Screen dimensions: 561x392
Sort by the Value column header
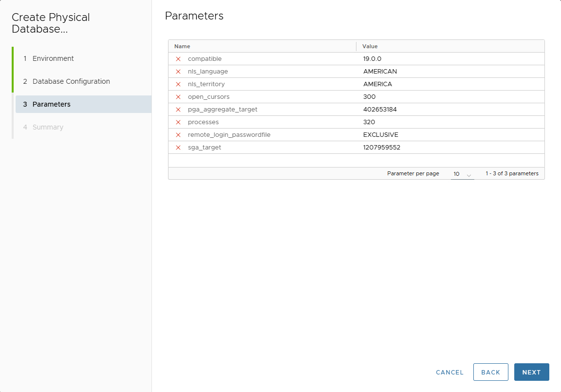point(370,46)
